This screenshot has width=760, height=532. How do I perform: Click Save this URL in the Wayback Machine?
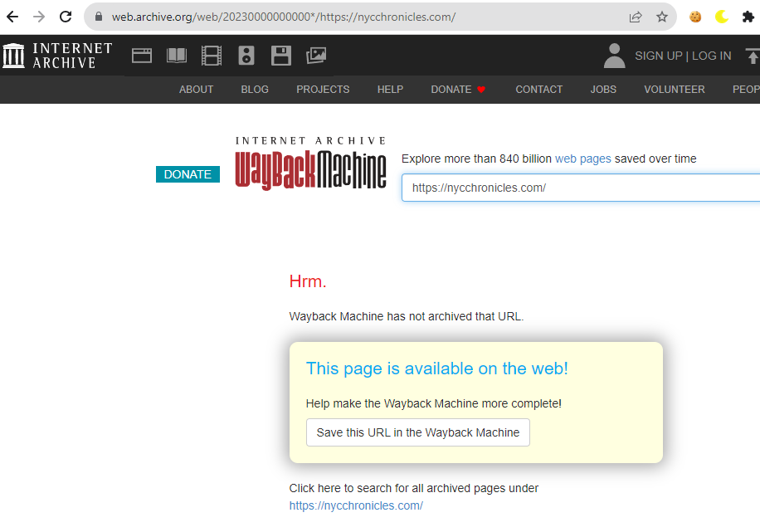point(418,432)
